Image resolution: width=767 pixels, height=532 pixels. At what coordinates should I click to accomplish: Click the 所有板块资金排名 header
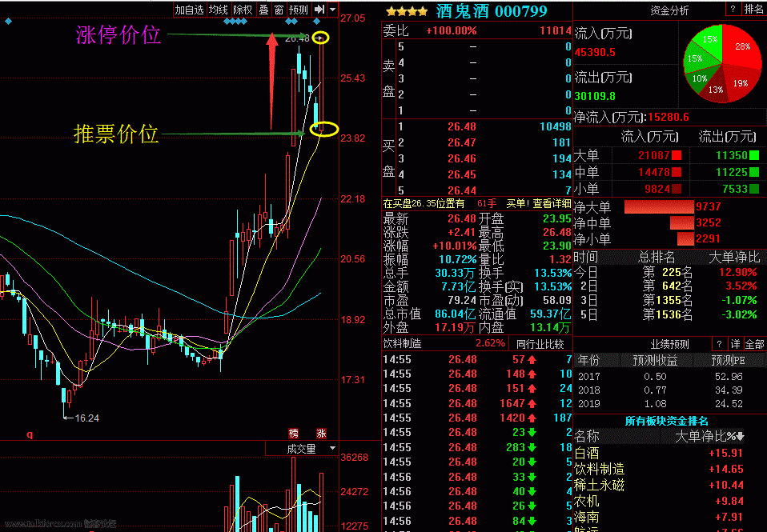pos(666,421)
